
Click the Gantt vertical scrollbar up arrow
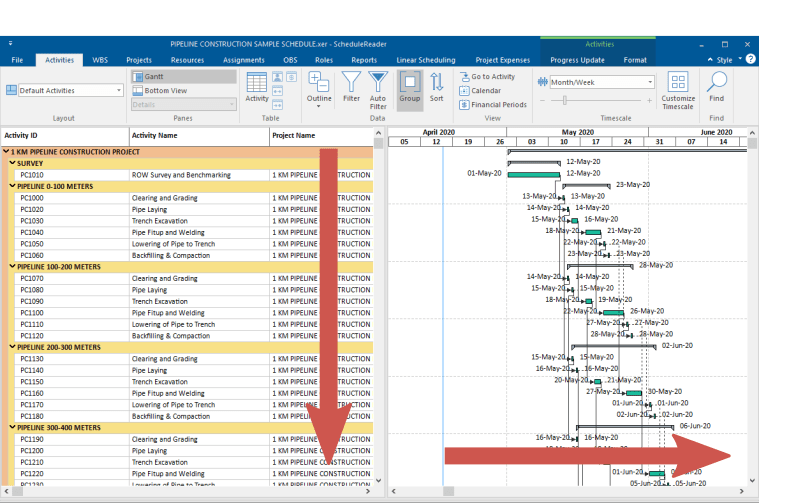752,133
